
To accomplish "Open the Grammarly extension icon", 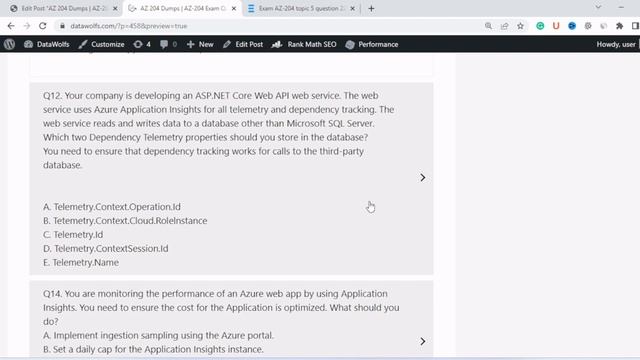I will [x=540, y=26].
